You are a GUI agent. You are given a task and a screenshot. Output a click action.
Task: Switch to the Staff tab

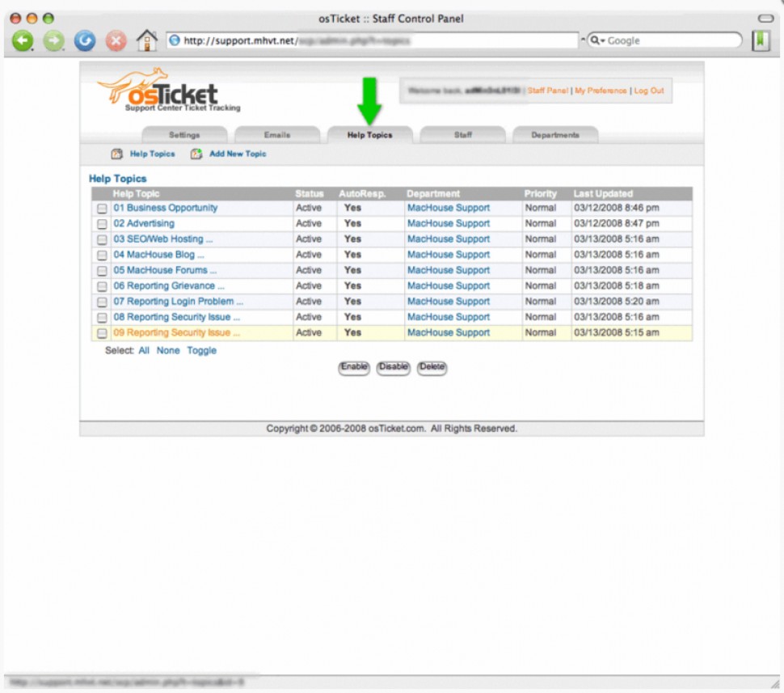463,135
